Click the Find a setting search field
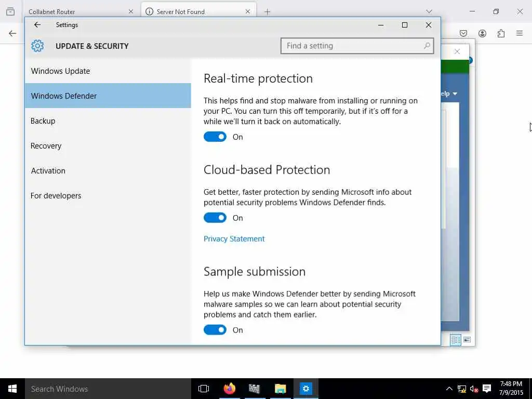 tap(357, 46)
